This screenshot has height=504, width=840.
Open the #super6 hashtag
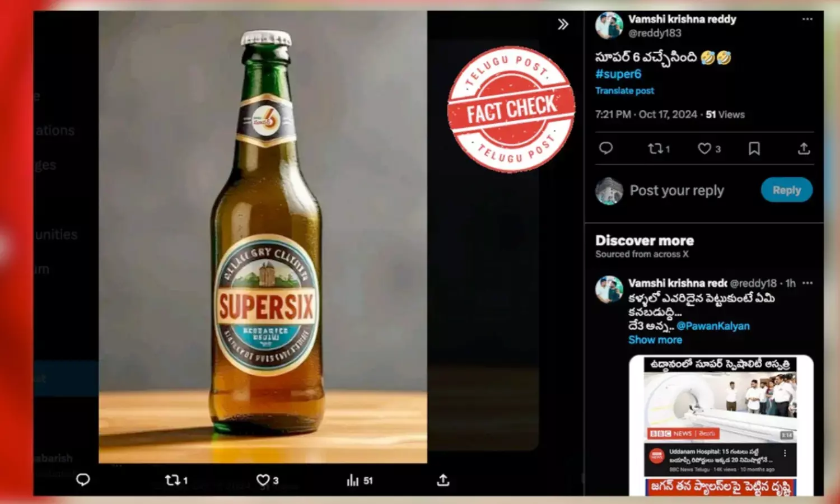(x=618, y=74)
